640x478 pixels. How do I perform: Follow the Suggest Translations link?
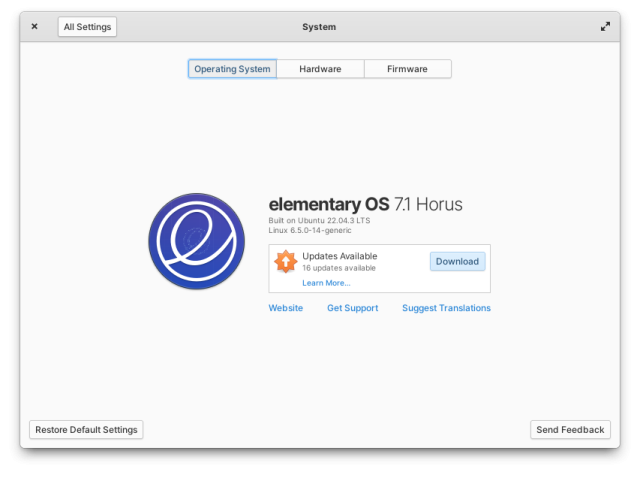[447, 308]
